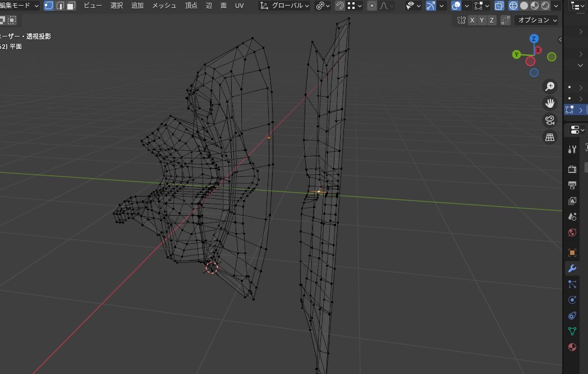Open proportional falloff curve dropdown
The image size is (588, 374).
click(387, 6)
